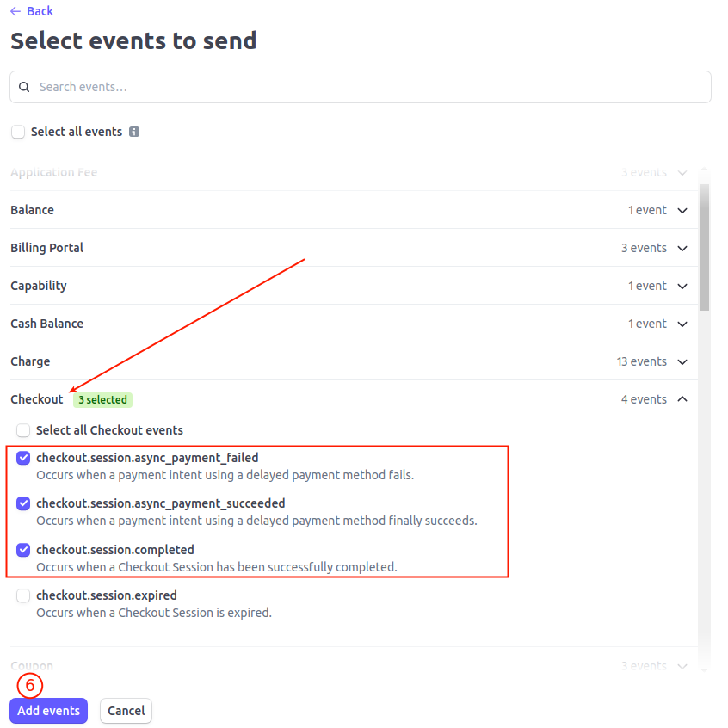
Task: Click the Cancel button
Action: (126, 710)
